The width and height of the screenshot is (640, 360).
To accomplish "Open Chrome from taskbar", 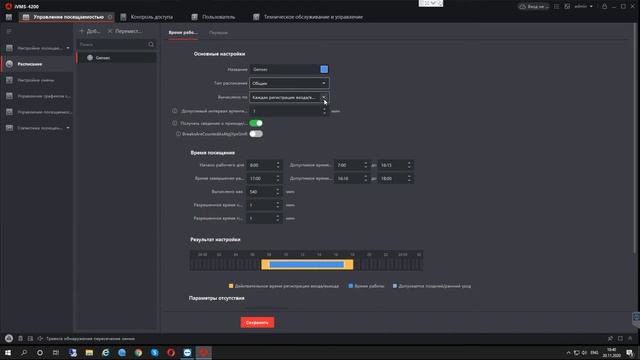I will click(138, 353).
